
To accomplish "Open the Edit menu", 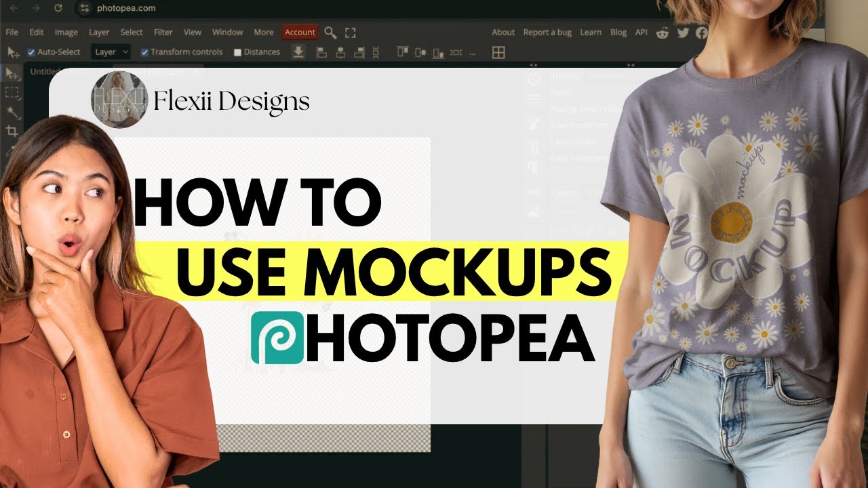I will tap(37, 32).
